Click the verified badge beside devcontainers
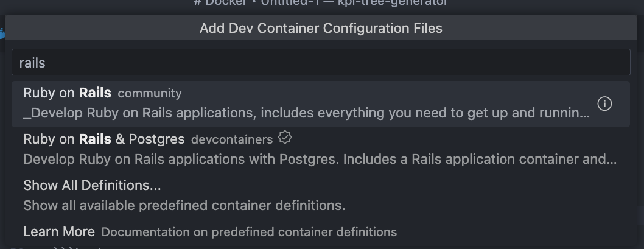Image resolution: width=644 pixels, height=249 pixels. 285,138
